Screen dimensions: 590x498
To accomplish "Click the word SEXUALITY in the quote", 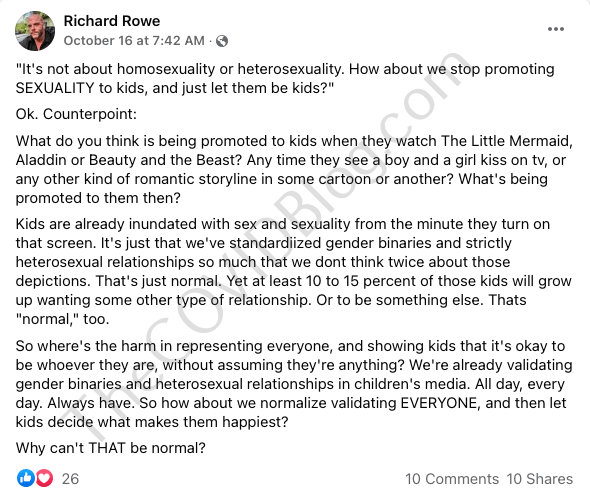I will [55, 88].
